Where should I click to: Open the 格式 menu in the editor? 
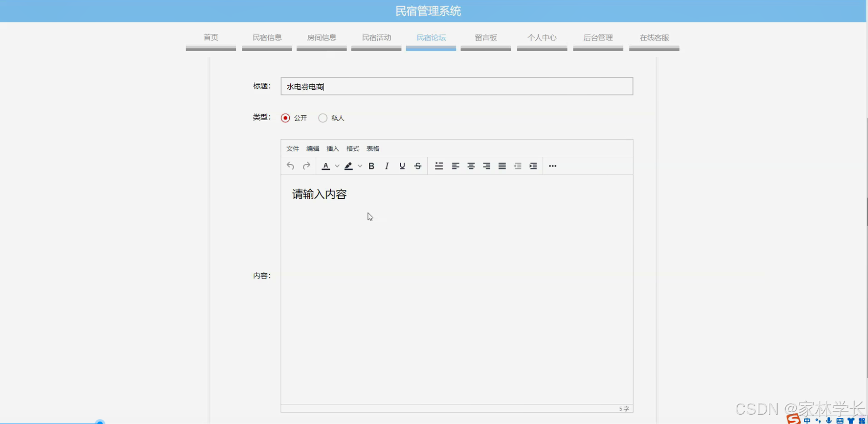pyautogui.click(x=352, y=148)
